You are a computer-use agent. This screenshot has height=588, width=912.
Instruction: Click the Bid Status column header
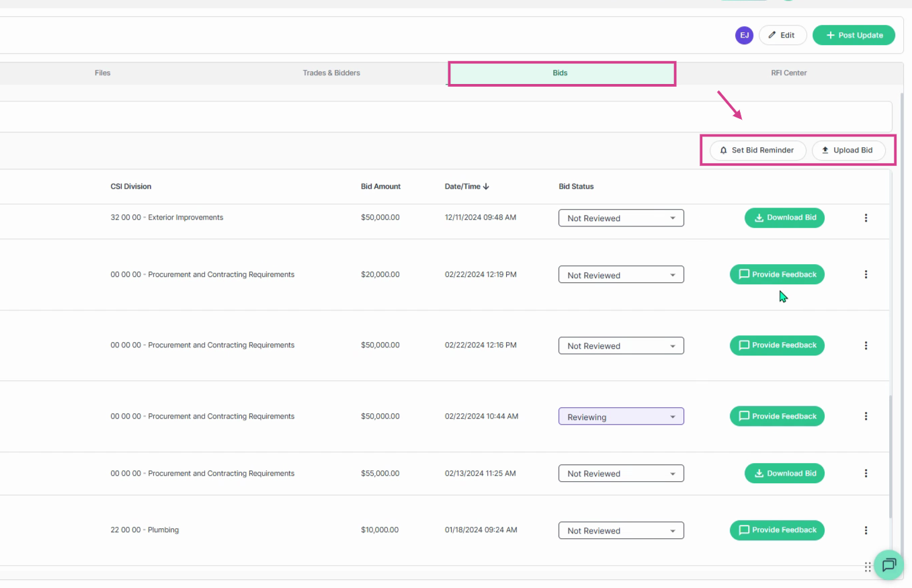point(576,186)
